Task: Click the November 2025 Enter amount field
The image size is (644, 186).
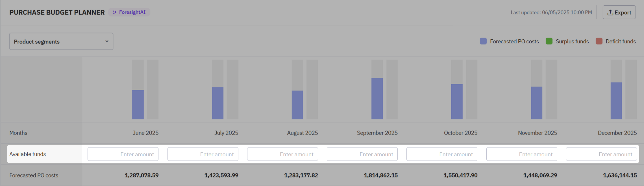Action: coord(522,154)
